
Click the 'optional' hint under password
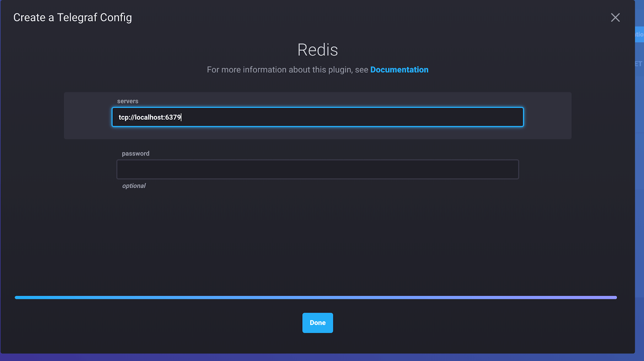point(134,186)
